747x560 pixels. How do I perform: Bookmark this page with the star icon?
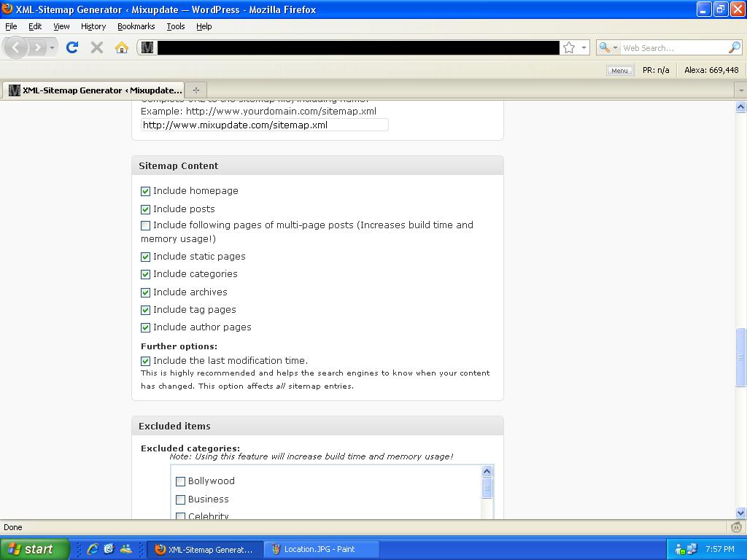(x=569, y=47)
